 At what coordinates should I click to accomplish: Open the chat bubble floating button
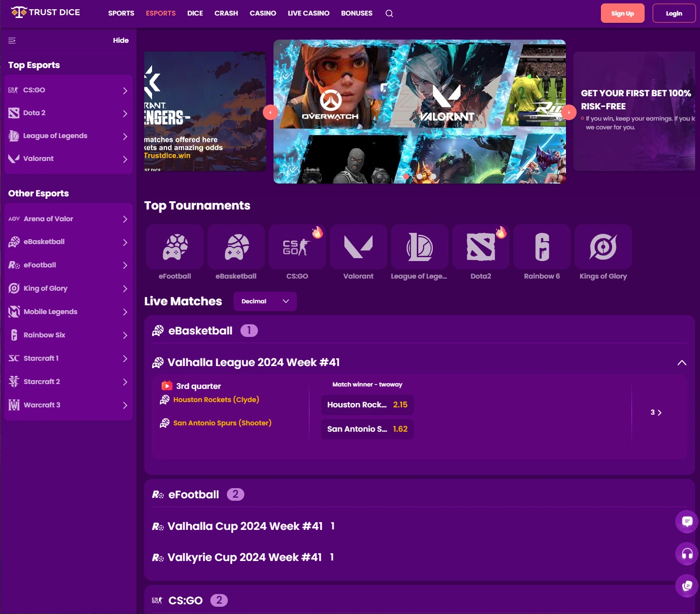(687, 522)
